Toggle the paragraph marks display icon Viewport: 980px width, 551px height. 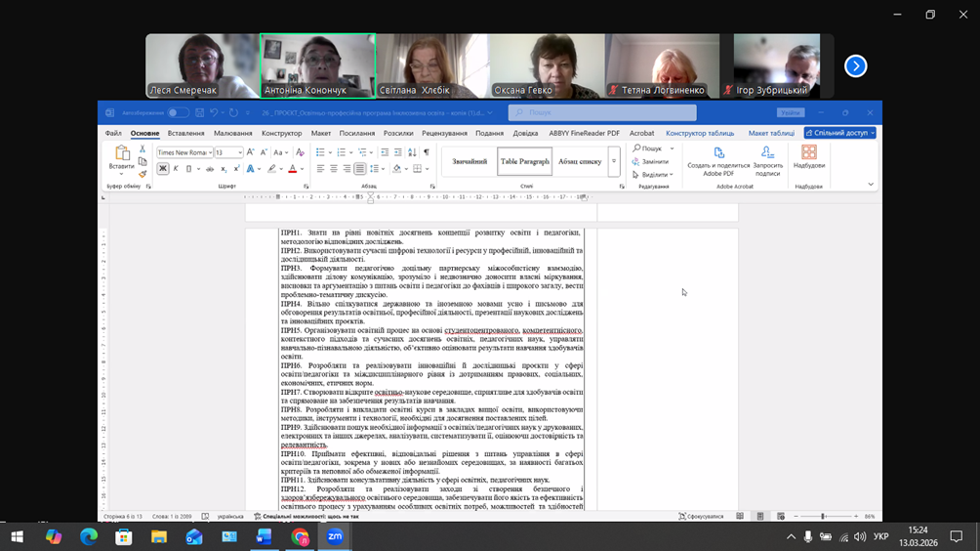[426, 152]
